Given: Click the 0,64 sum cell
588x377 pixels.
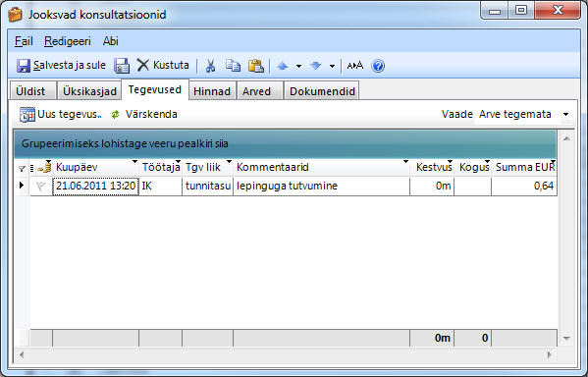Looking at the screenshot, I should (524, 187).
